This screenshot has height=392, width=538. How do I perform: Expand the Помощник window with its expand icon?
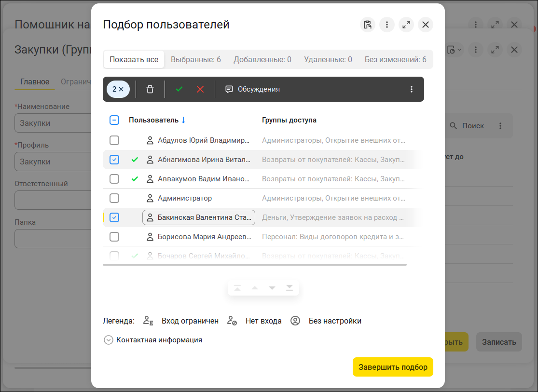[495, 25]
